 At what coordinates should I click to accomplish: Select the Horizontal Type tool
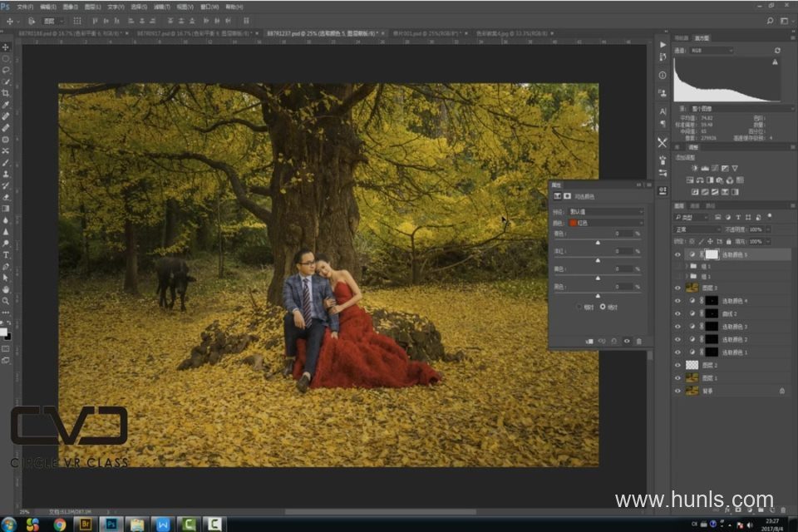6,254
